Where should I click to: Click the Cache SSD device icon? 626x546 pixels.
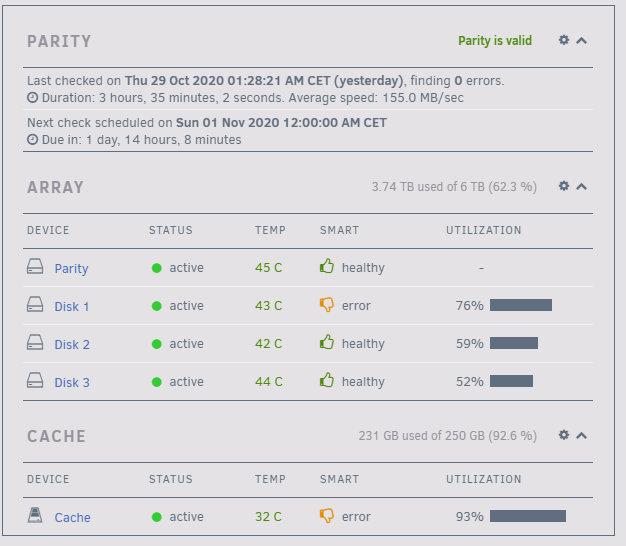[x=35, y=515]
